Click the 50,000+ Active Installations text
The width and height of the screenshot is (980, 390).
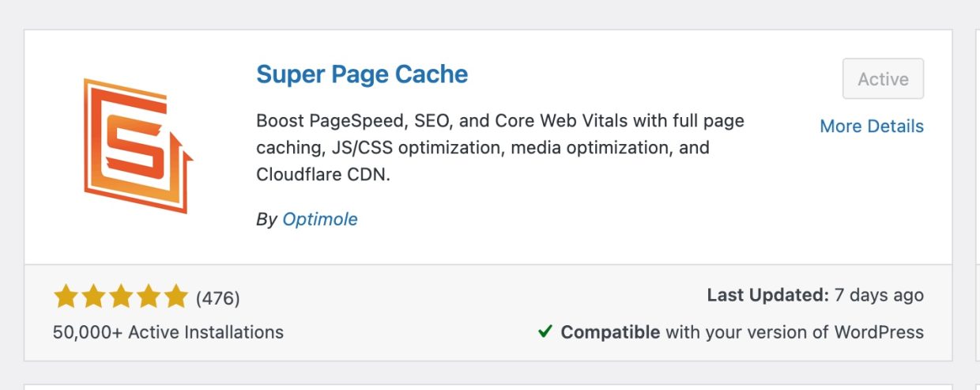(168, 331)
